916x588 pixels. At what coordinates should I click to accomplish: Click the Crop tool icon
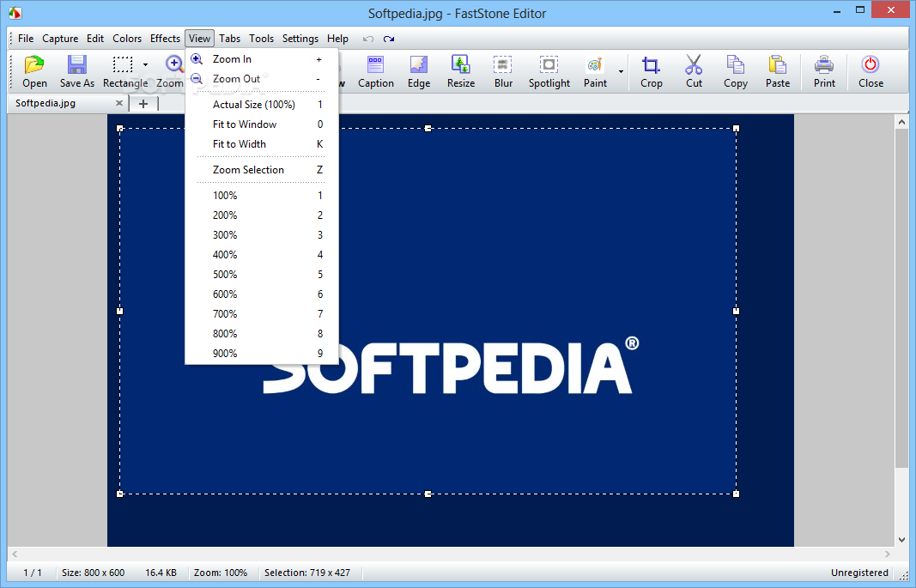coord(651,64)
